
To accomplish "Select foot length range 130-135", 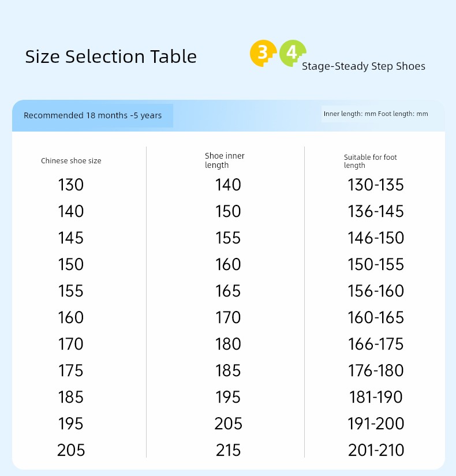I will (376, 185).
